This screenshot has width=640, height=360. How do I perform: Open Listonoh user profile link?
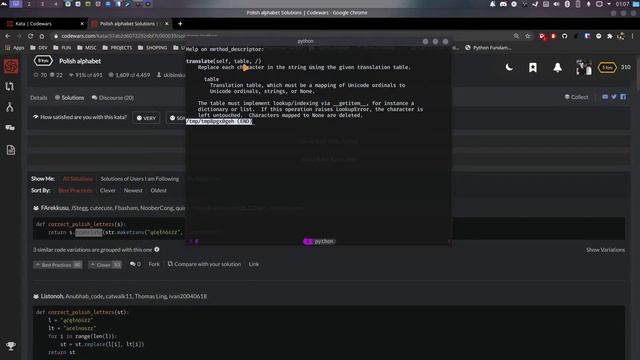(x=52, y=296)
